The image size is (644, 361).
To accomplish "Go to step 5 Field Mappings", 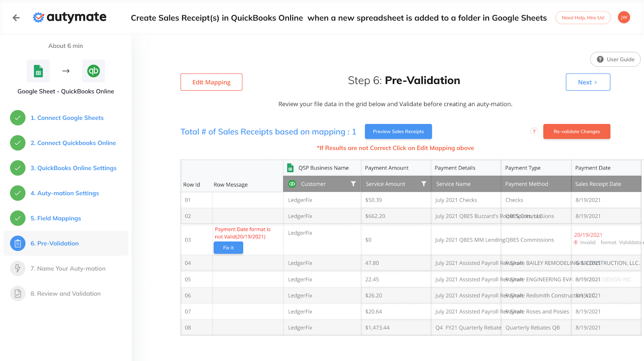I will click(x=56, y=218).
